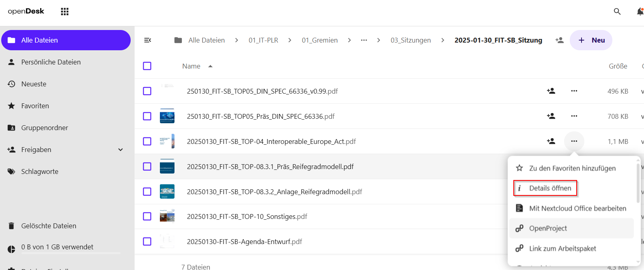Close actions menu of TOP-04_Interoperable_Europe_Act.pdf
Viewport: 644px width, 270px height.
tap(574, 141)
